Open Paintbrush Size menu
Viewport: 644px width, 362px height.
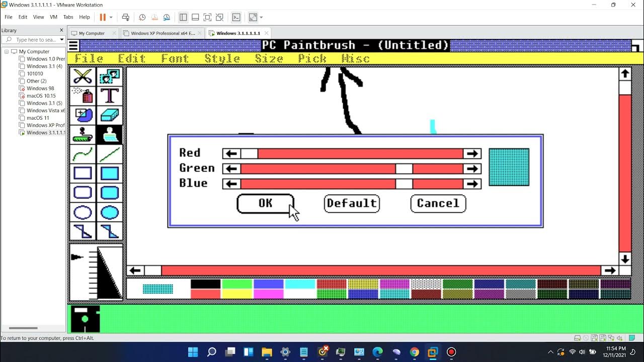pyautogui.click(x=269, y=59)
